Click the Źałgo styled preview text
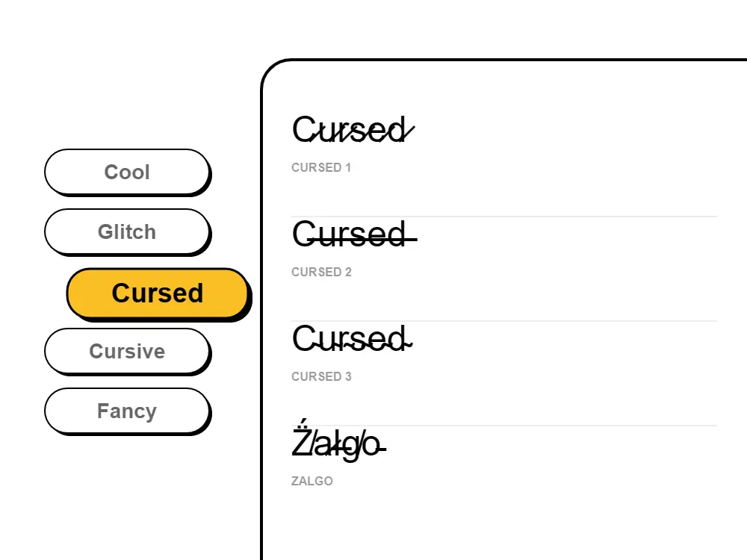The image size is (747, 560). point(338,444)
